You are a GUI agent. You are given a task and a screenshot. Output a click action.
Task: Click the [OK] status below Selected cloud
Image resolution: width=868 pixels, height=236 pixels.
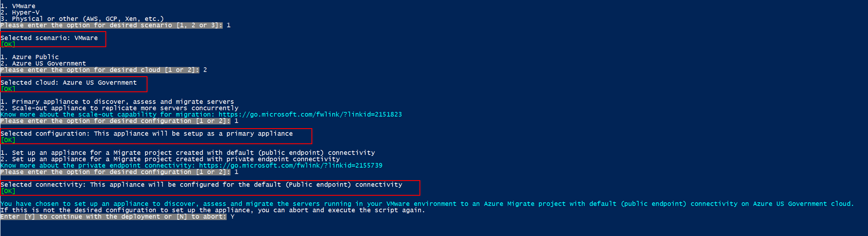click(x=8, y=89)
